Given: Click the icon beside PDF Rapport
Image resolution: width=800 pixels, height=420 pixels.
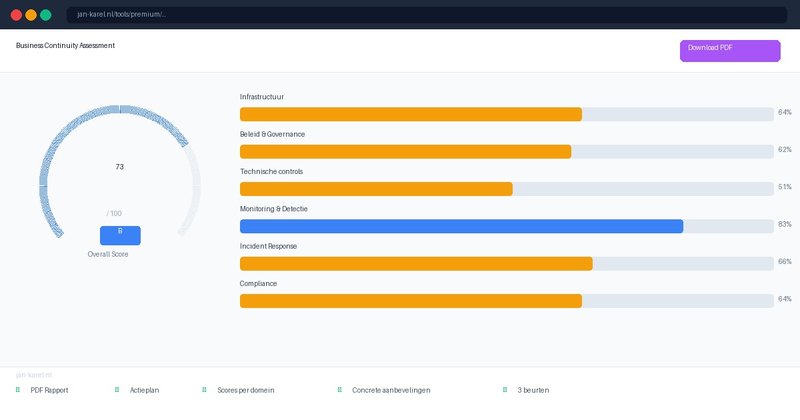Looking at the screenshot, I should tap(18, 390).
